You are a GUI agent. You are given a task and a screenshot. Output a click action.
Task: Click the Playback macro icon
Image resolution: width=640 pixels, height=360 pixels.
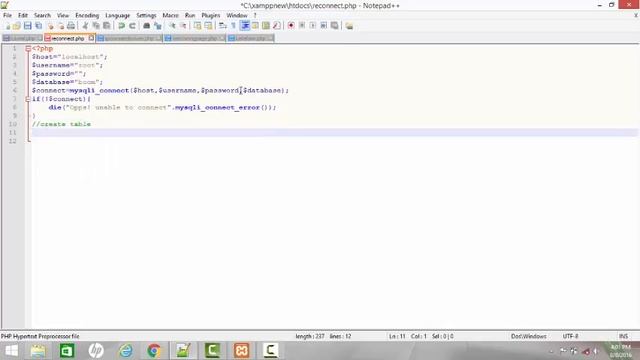click(x=313, y=26)
